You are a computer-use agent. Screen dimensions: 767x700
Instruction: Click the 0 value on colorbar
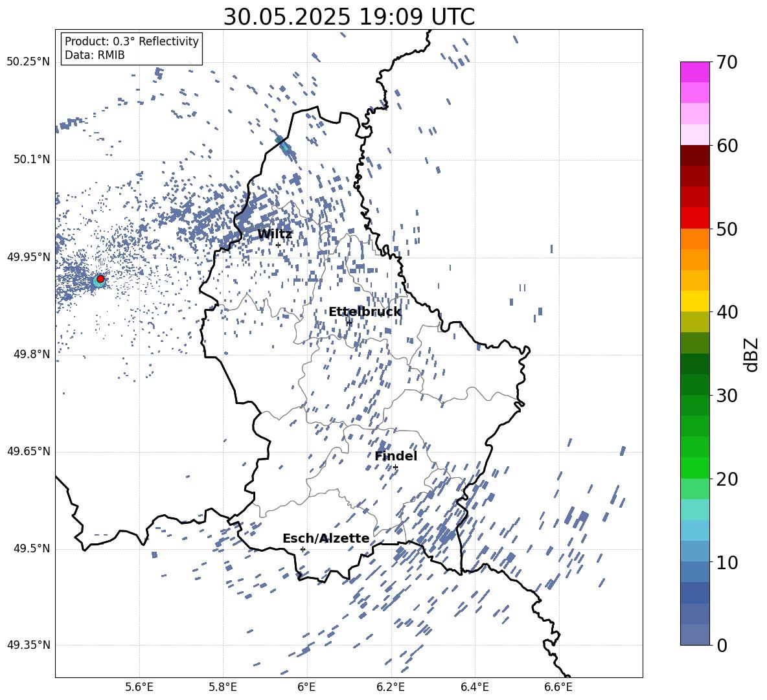722,645
